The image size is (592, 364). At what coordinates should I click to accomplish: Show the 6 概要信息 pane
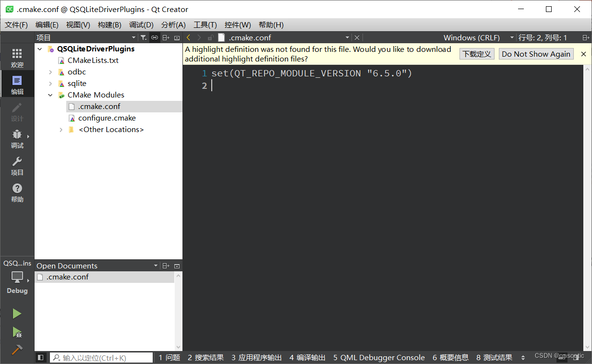click(x=450, y=357)
